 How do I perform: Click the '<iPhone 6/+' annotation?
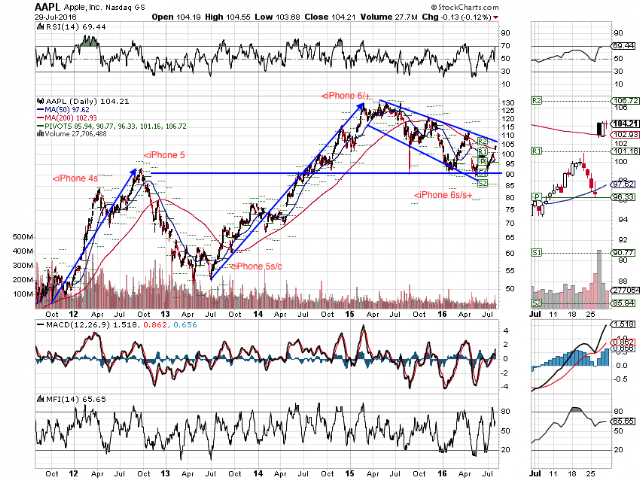point(346,96)
